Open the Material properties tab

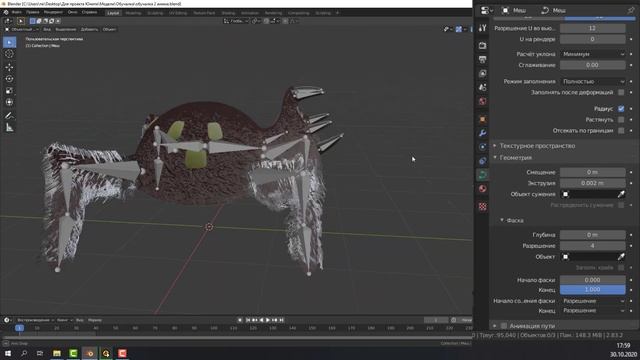[482, 189]
